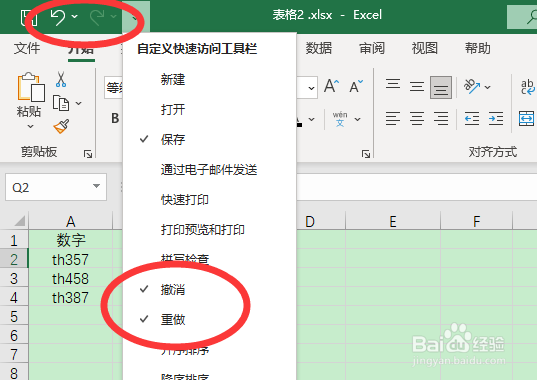Click the wén phonetic guide icon
Screen dimensions: 537x380
[x=340, y=119]
